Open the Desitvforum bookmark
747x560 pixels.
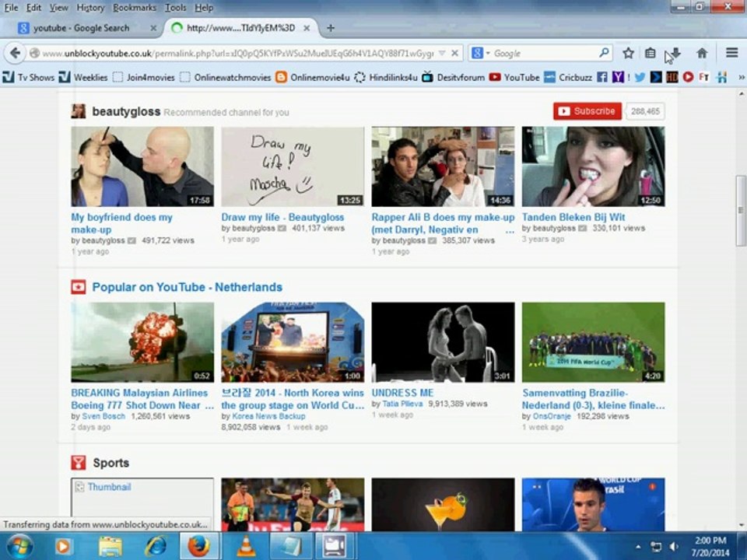(x=453, y=77)
